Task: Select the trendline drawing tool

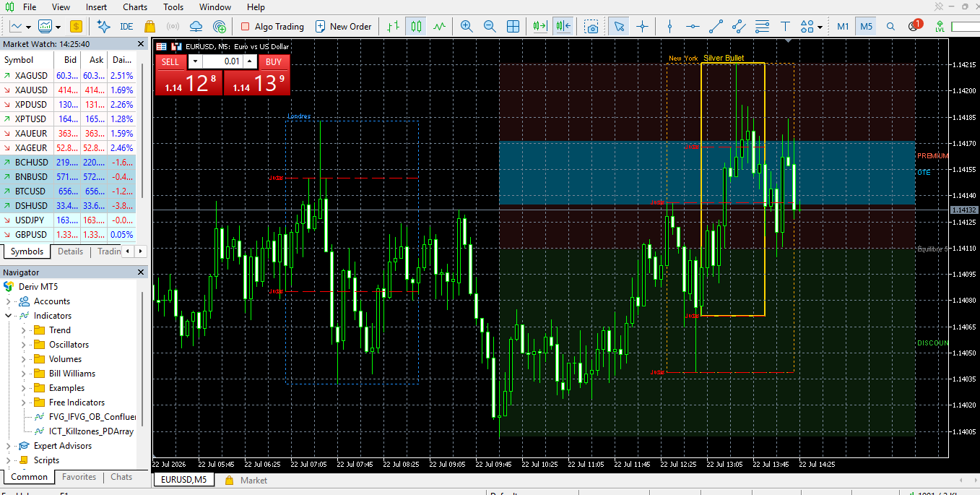Action: (716, 27)
